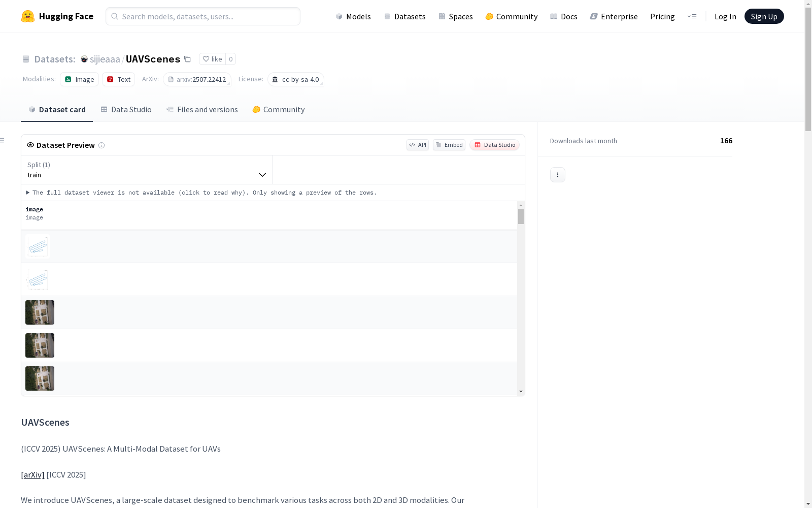Click the UAVScenes heading in card
This screenshot has width=812, height=508.
click(45, 422)
